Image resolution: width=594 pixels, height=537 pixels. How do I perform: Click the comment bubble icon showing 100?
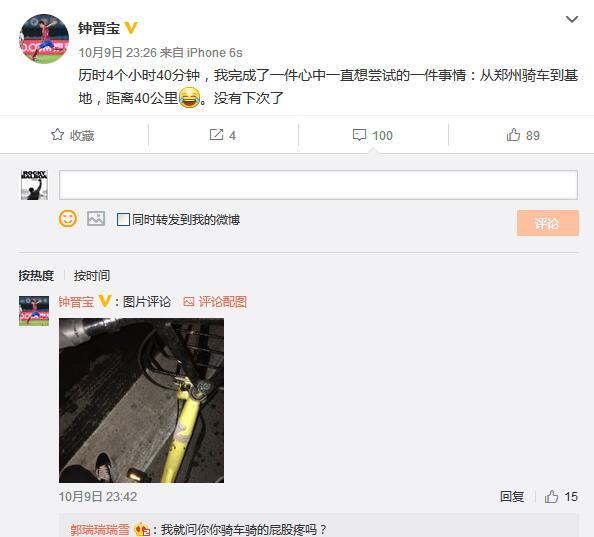coord(359,135)
